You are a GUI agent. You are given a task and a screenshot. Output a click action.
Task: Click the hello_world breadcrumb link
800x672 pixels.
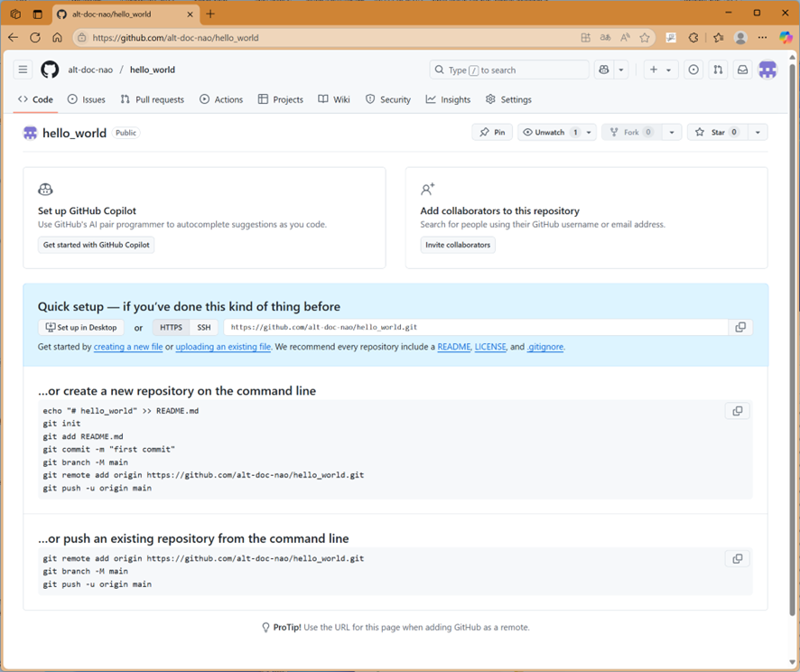point(153,70)
